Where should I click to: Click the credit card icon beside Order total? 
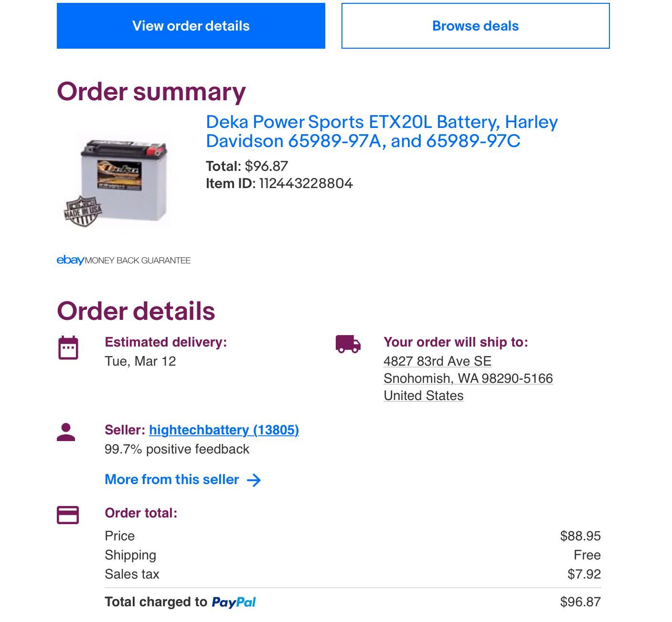click(x=68, y=515)
